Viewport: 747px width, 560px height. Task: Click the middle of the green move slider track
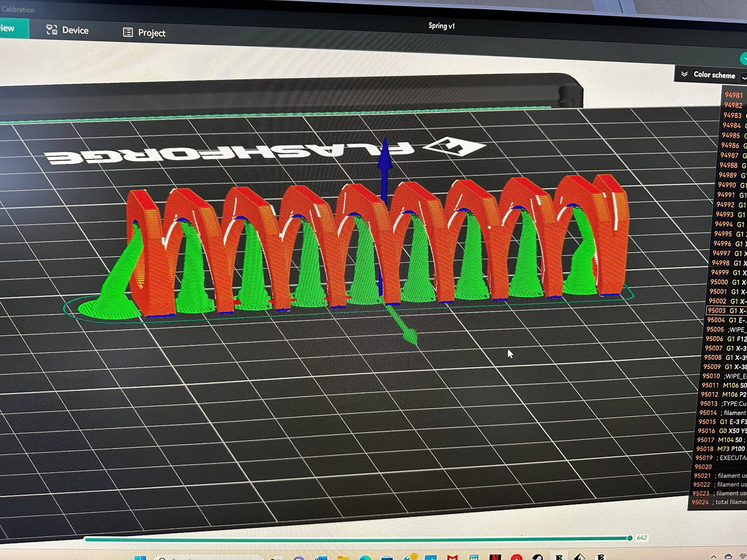pyautogui.click(x=357, y=539)
